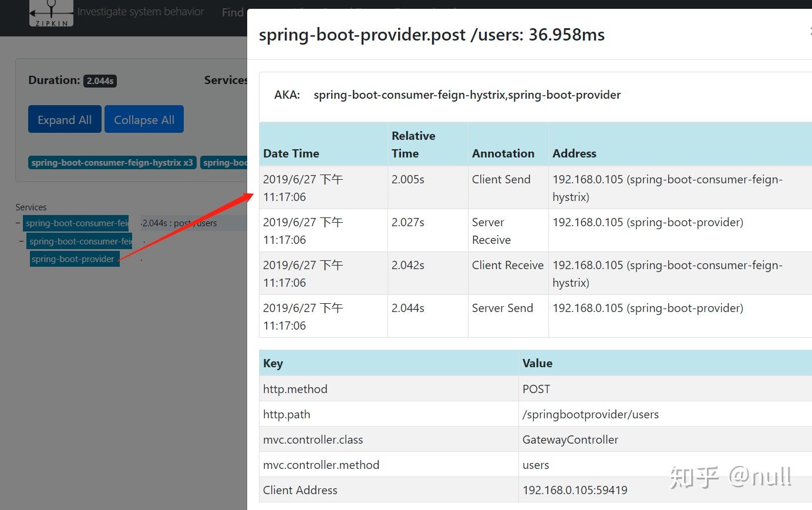Image resolution: width=812 pixels, height=510 pixels.
Task: Click the GatewayController value cell
Action: pyautogui.click(x=570, y=439)
